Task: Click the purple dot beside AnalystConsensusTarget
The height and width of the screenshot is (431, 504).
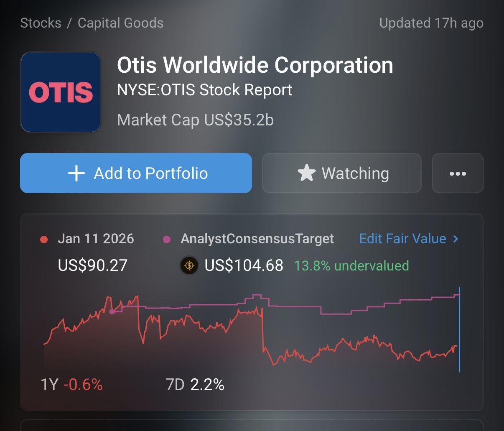Action: click(167, 240)
